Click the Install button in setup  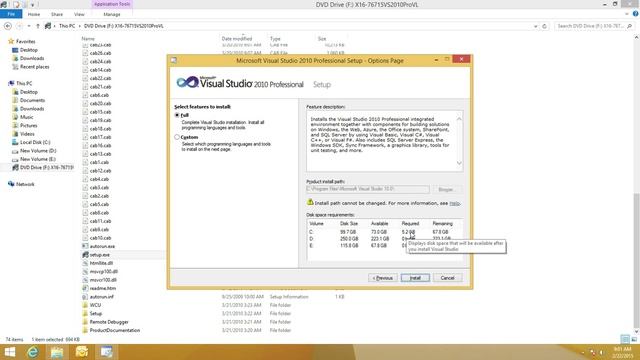(415, 278)
